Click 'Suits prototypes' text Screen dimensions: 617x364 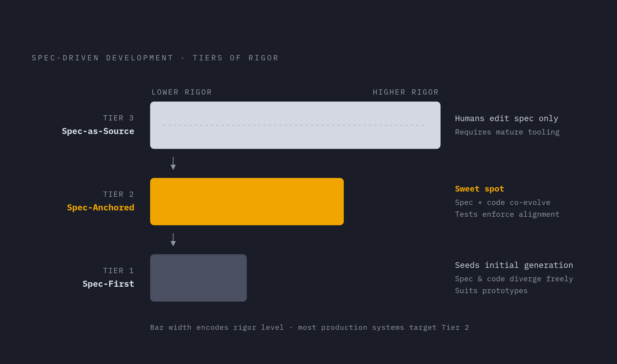click(x=491, y=291)
